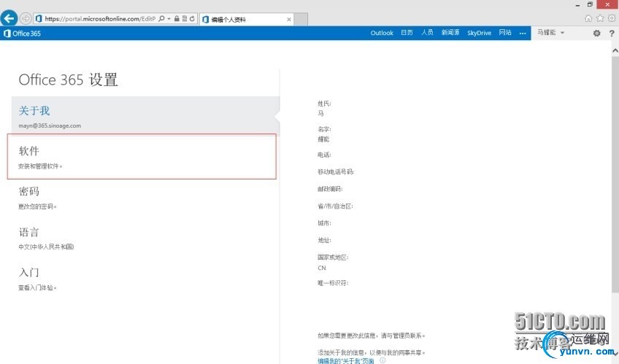Open 网站 in the top navigation
The height and width of the screenshot is (364, 619).
[505, 33]
